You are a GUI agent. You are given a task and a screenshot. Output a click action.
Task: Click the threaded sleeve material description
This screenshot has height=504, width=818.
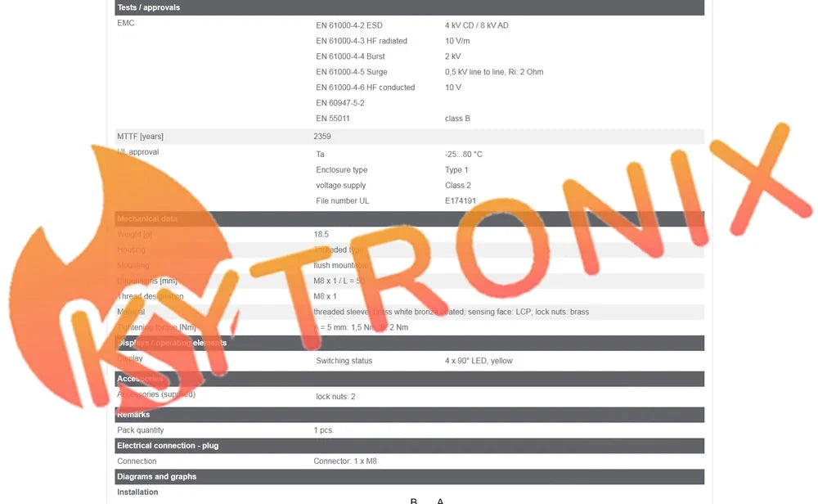click(451, 312)
